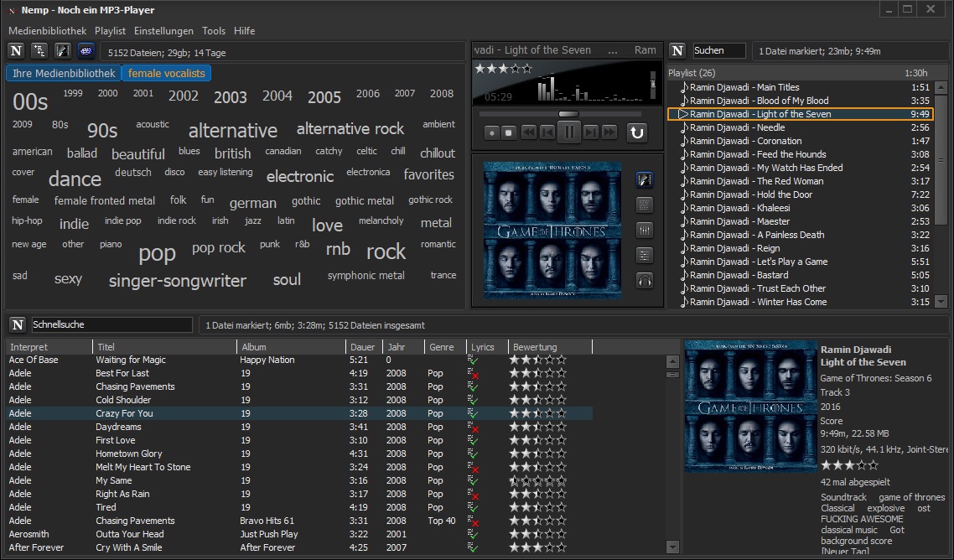Focus the Schnellsuche quick search box

pos(111,325)
